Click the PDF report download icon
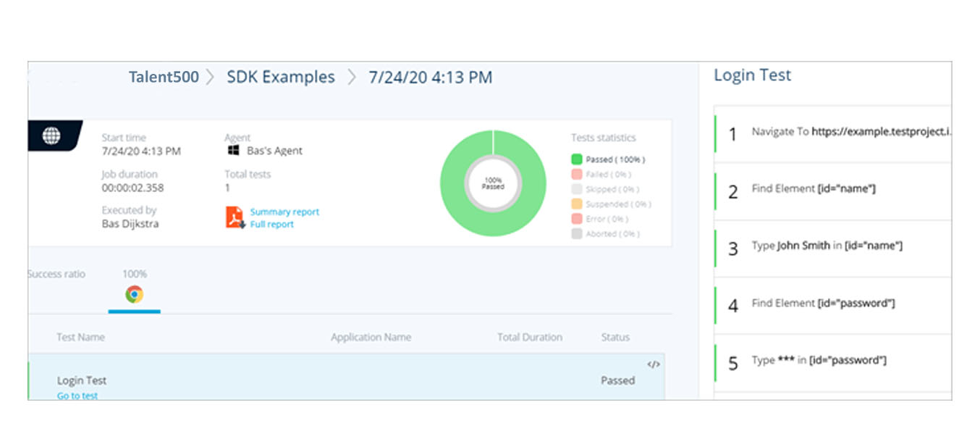The image size is (980, 442). [x=235, y=218]
